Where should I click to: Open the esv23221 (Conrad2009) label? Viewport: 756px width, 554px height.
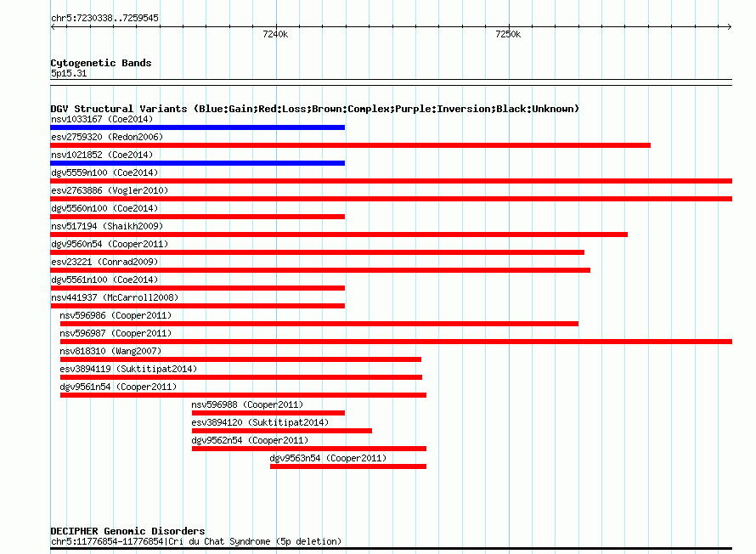(x=104, y=262)
